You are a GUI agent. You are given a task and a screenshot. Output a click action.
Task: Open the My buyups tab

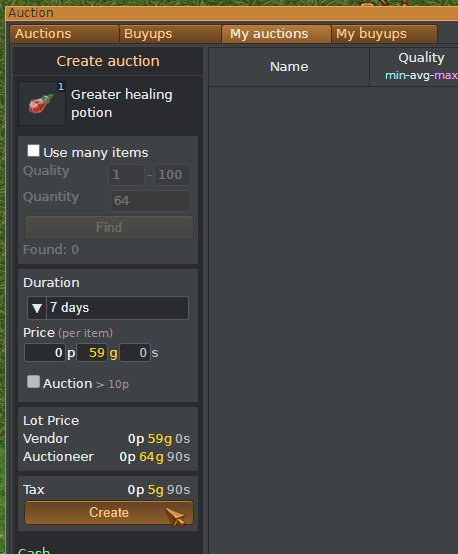tap(384, 34)
